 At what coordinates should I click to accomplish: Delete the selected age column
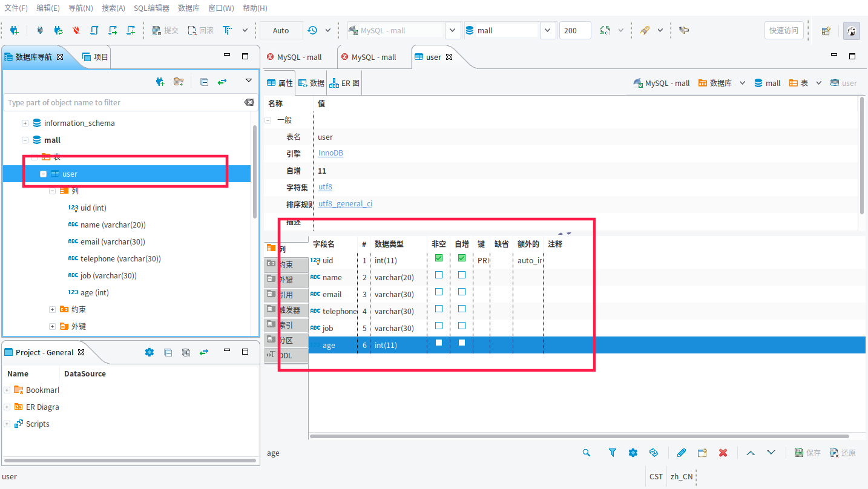(723, 452)
